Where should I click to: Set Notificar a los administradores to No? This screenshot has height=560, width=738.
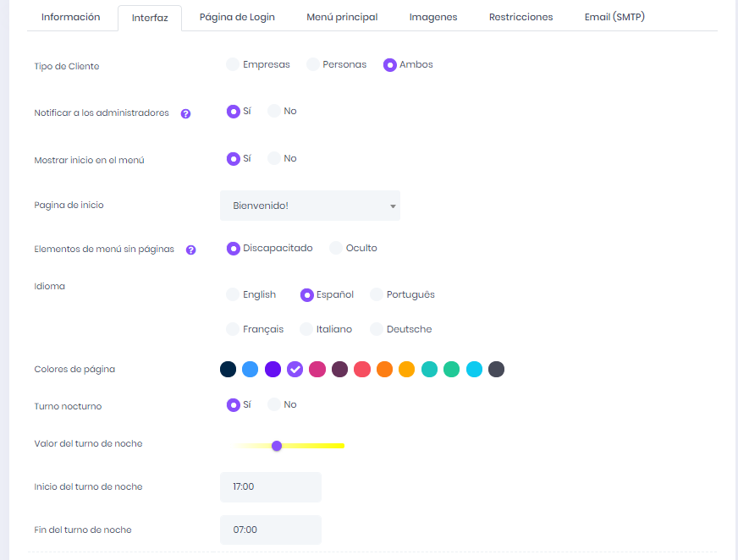coord(274,111)
